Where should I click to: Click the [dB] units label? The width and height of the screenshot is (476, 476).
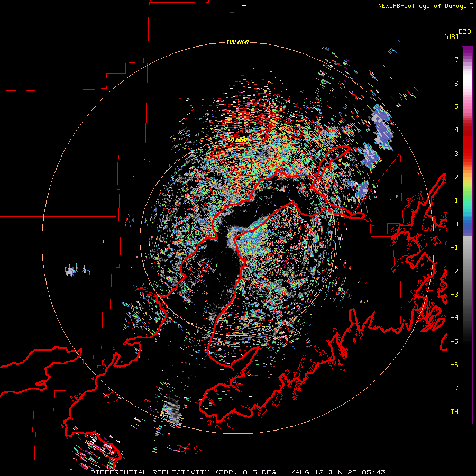[451, 36]
